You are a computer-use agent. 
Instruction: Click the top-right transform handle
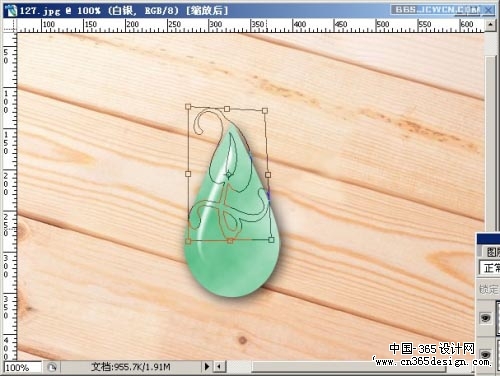265,111
